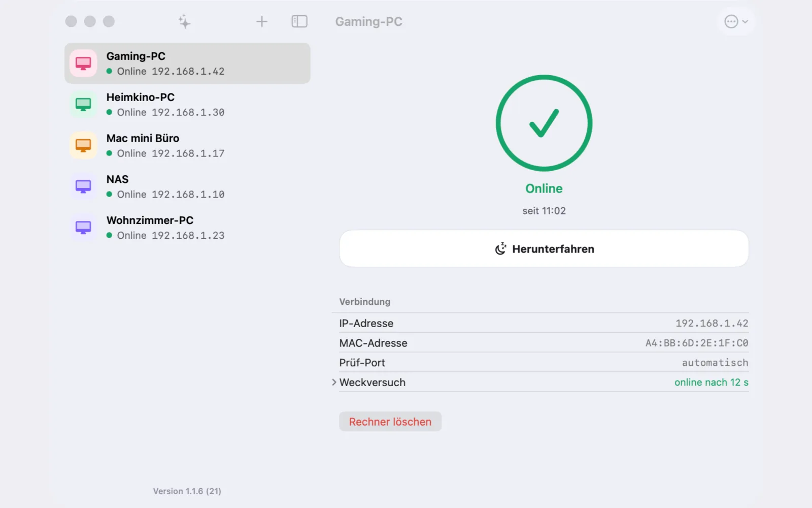Screen dimensions: 812x508
Task: Click the green Heimkino-PC monitor icon
Action: click(x=83, y=104)
